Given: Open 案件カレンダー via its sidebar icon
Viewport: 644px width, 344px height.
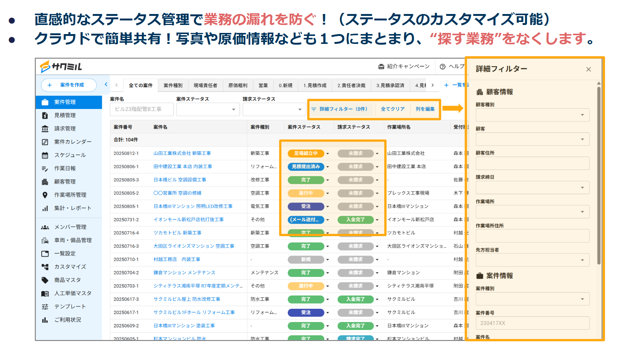Looking at the screenshot, I should pos(45,142).
